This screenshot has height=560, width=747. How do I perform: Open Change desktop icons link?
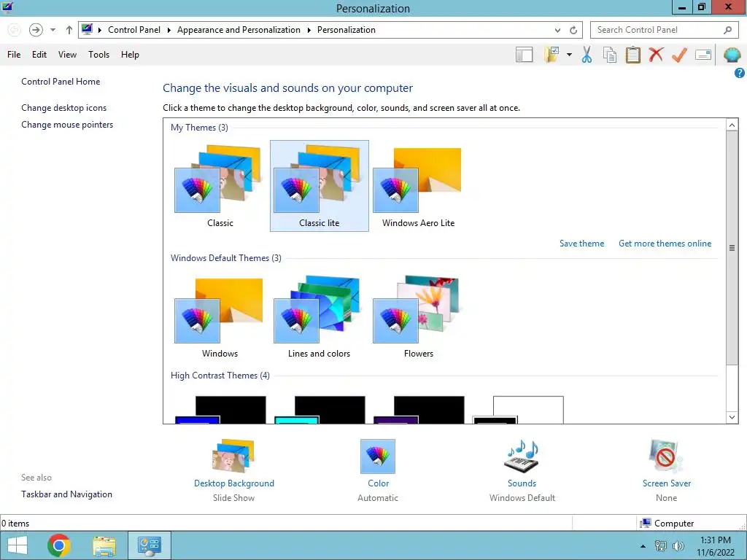(x=64, y=108)
